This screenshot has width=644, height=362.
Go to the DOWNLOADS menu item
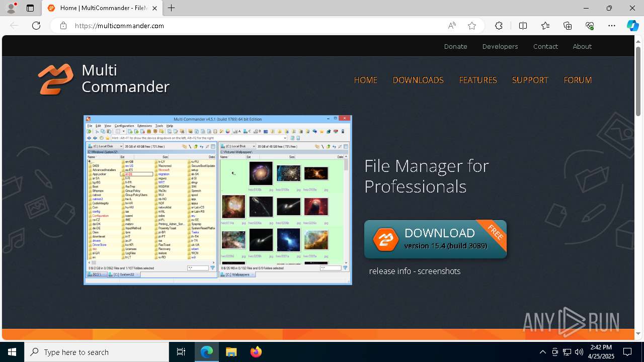point(418,80)
